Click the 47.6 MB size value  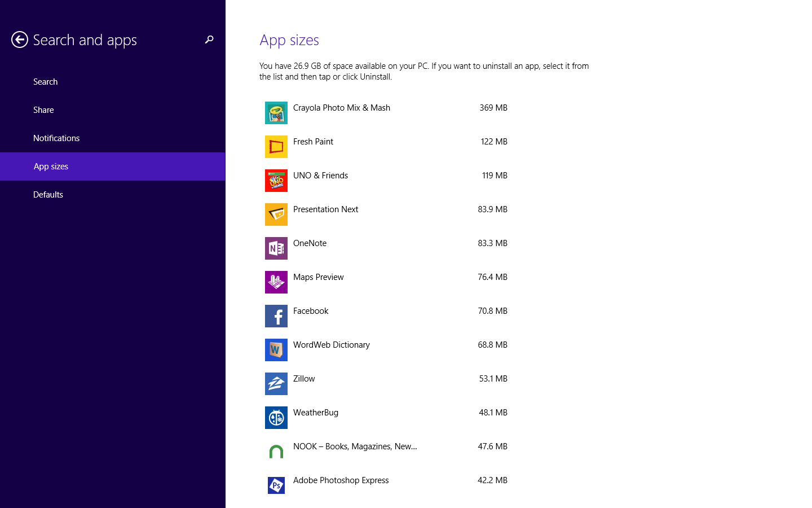click(x=492, y=446)
